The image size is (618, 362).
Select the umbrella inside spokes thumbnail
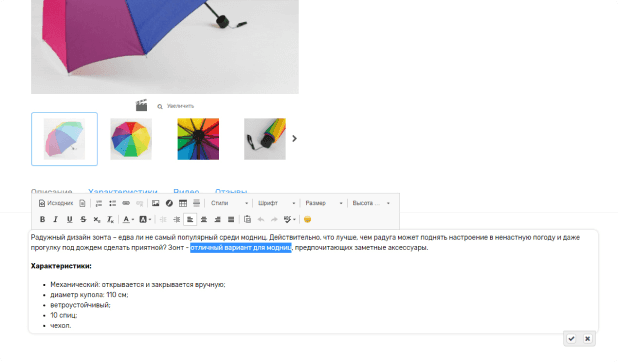coord(198,139)
